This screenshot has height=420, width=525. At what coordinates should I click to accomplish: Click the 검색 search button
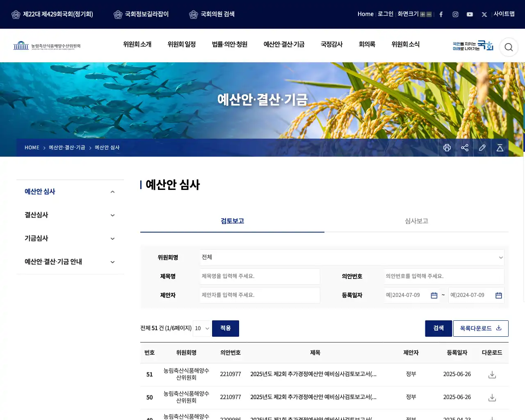tap(438, 329)
